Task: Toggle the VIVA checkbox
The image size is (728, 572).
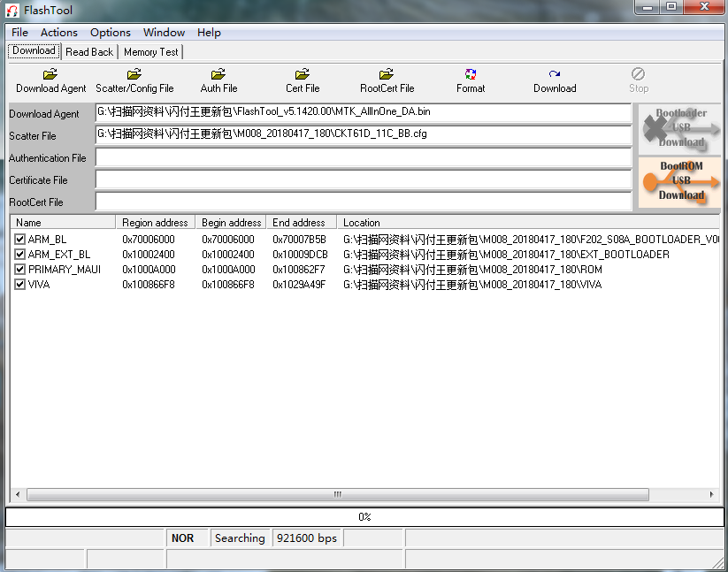Action: (x=19, y=284)
